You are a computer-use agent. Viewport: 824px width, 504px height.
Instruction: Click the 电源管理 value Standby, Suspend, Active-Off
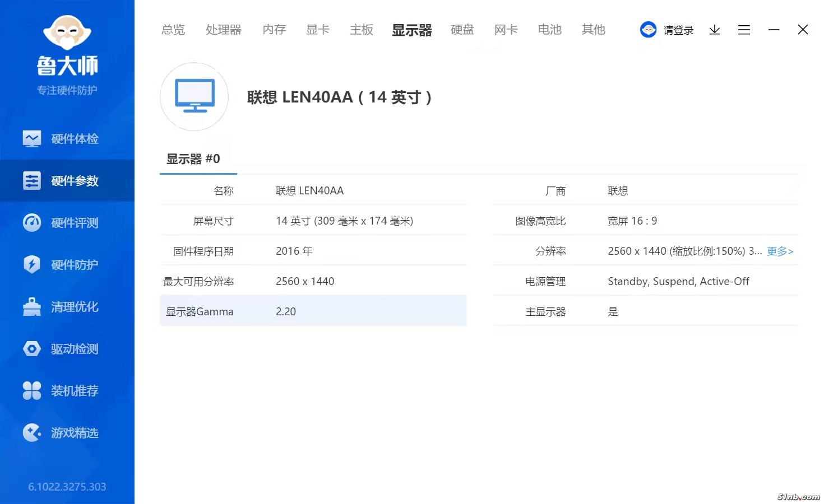pyautogui.click(x=678, y=282)
